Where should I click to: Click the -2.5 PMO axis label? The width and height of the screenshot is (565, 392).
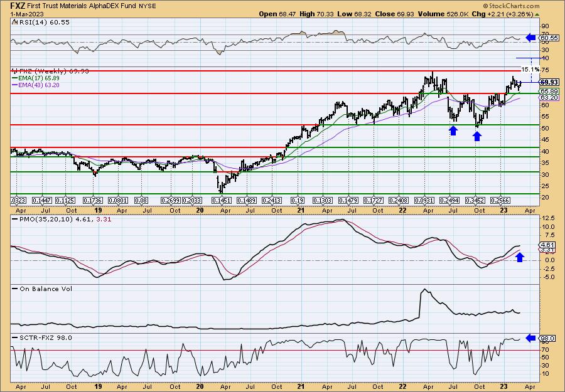549,269
